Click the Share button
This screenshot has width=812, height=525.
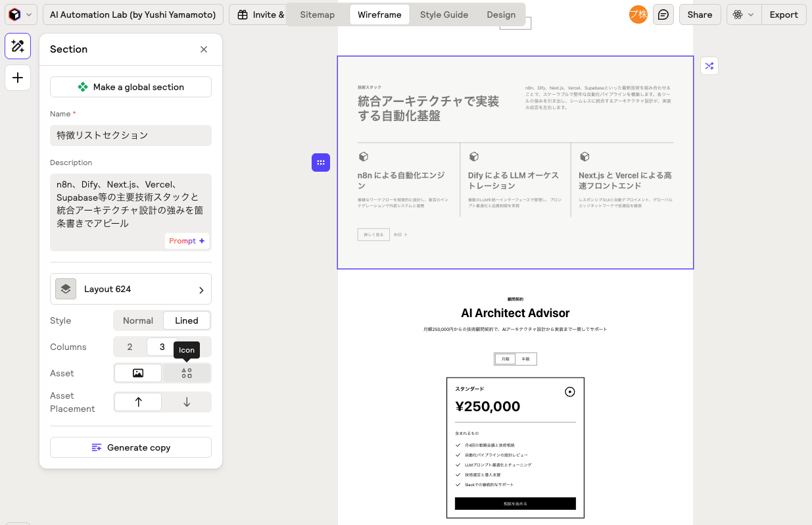click(x=700, y=14)
